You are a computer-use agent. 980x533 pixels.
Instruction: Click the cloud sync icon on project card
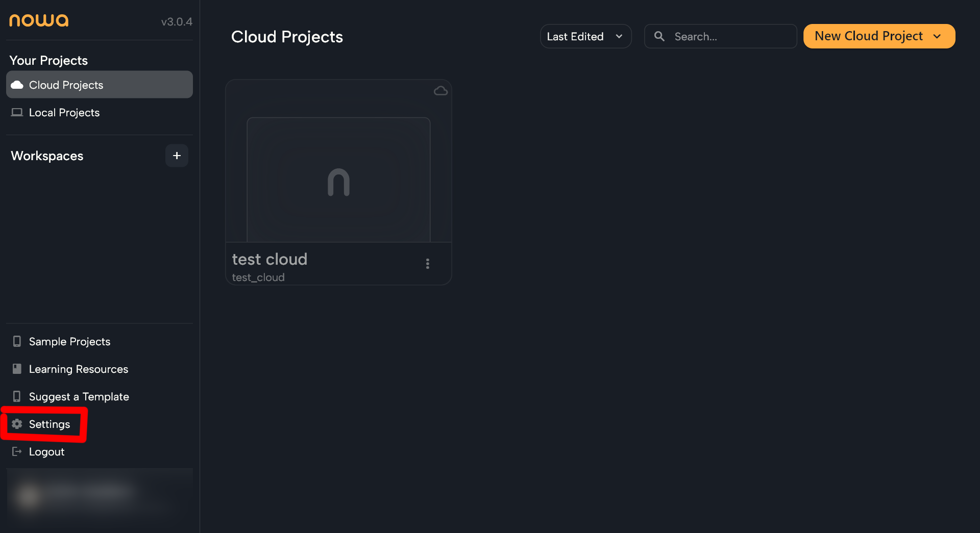440,91
